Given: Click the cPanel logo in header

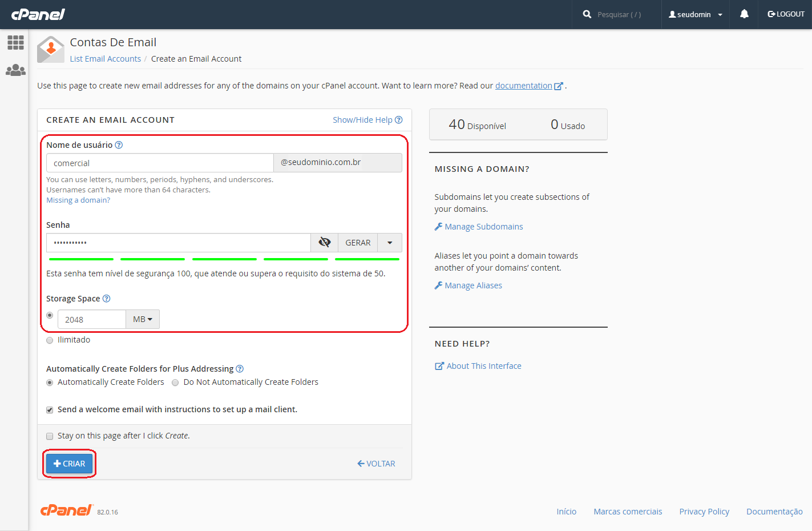Looking at the screenshot, I should coord(38,14).
